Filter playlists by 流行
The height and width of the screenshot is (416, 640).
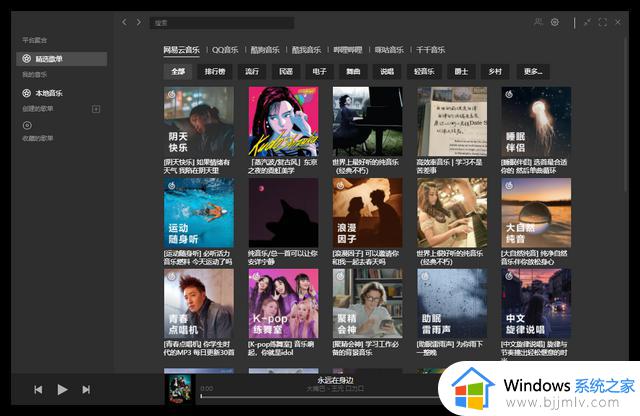point(252,71)
